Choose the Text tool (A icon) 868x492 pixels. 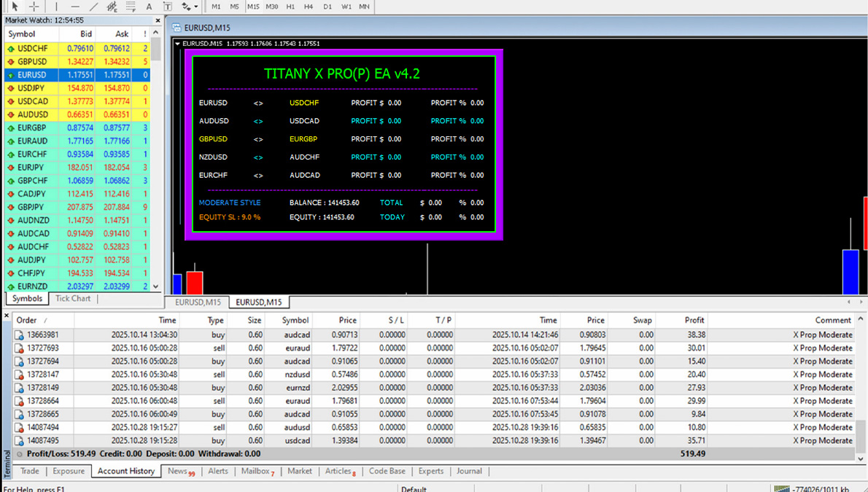[149, 7]
